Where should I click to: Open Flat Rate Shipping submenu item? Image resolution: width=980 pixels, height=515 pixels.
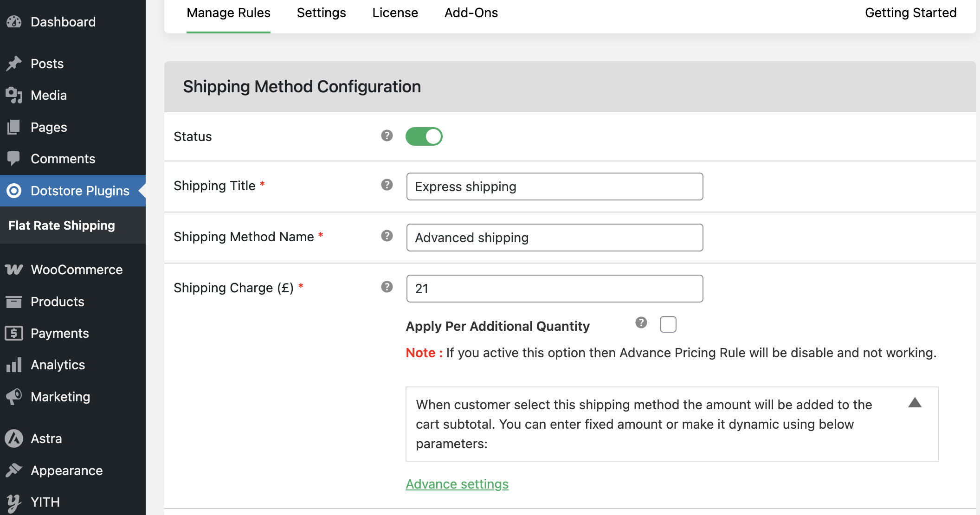click(x=62, y=225)
